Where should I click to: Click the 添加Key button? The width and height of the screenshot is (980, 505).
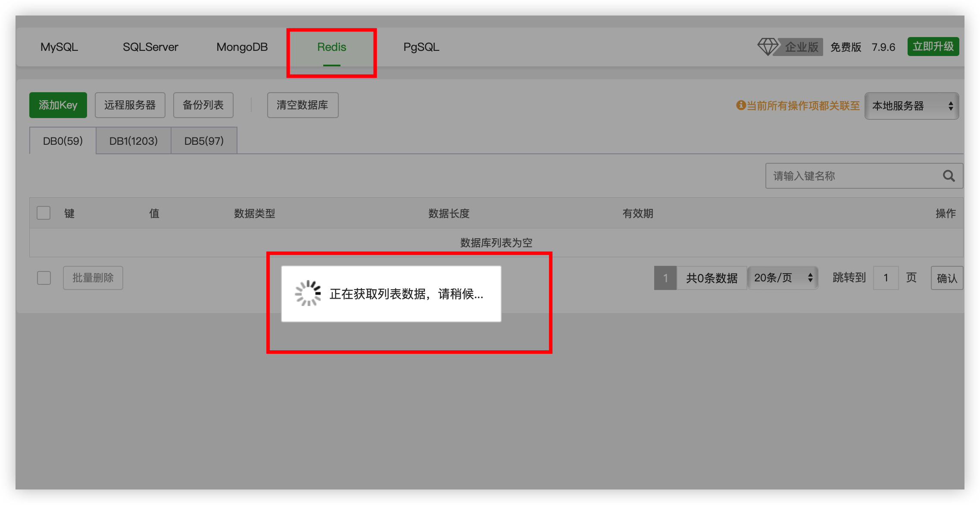click(58, 105)
